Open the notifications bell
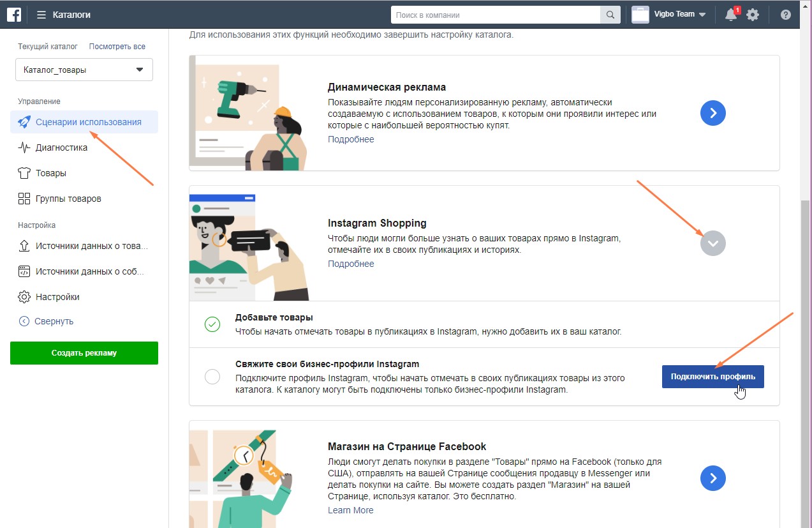This screenshot has height=528, width=812. (x=731, y=15)
